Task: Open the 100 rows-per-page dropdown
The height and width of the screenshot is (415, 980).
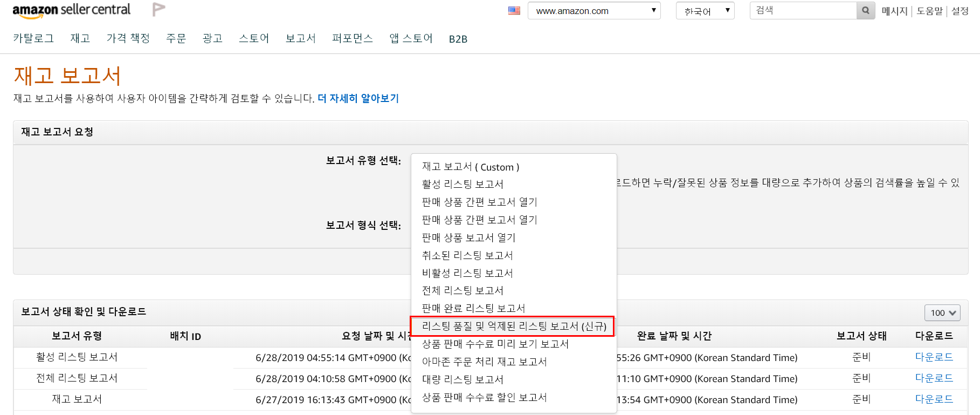Action: click(943, 313)
